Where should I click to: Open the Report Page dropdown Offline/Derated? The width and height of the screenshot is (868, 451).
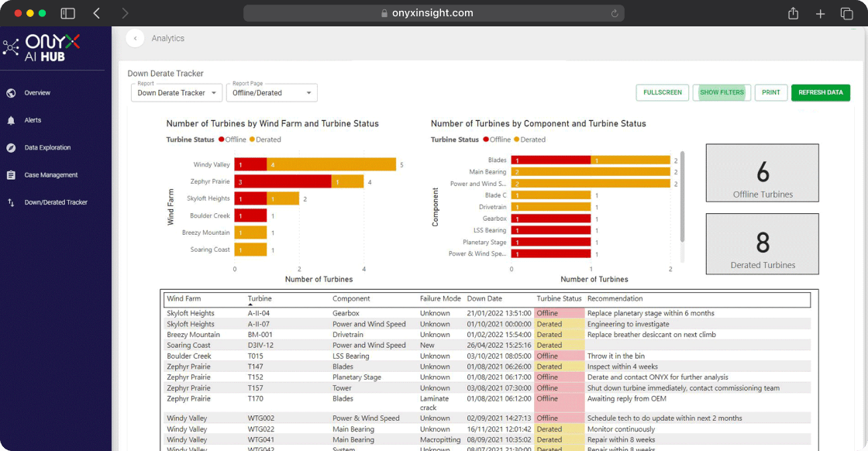[272, 93]
